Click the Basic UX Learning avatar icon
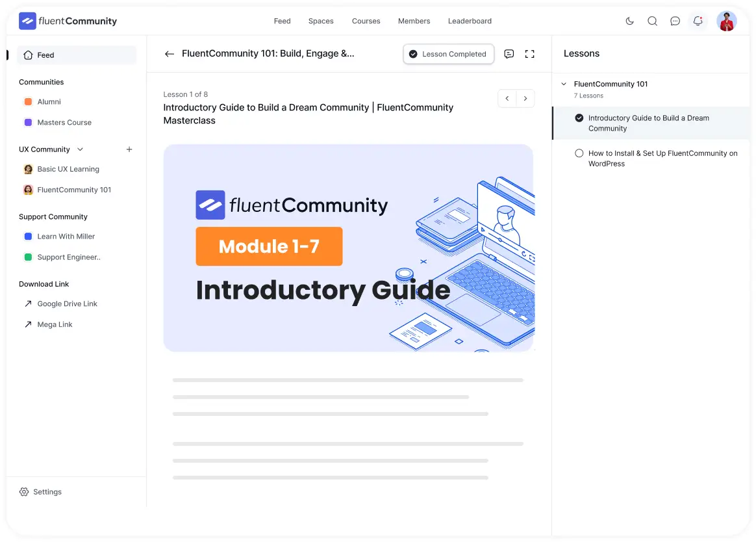Screen dimensions: 756x542 pyautogui.click(x=28, y=169)
